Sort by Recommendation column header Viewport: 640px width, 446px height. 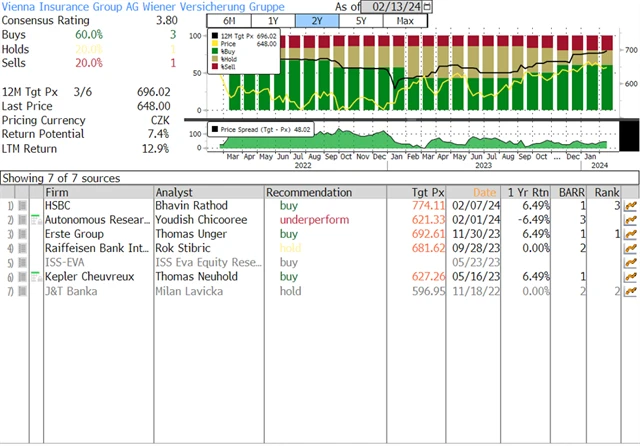(x=309, y=192)
